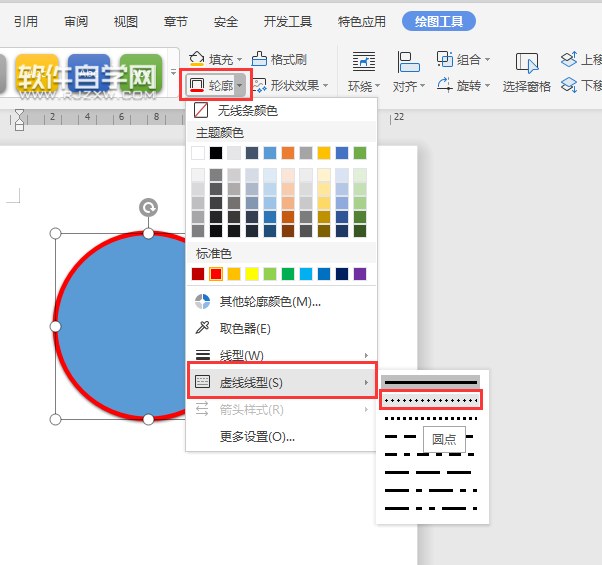Click the Shape Effects (形状效果) icon
This screenshot has width=602, height=565.
coord(259,85)
